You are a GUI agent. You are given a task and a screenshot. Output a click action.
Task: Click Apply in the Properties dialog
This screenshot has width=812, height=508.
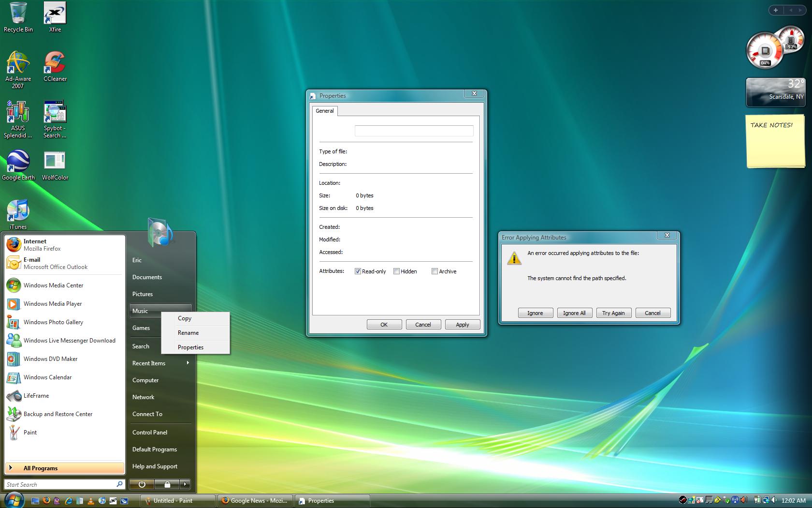(463, 325)
